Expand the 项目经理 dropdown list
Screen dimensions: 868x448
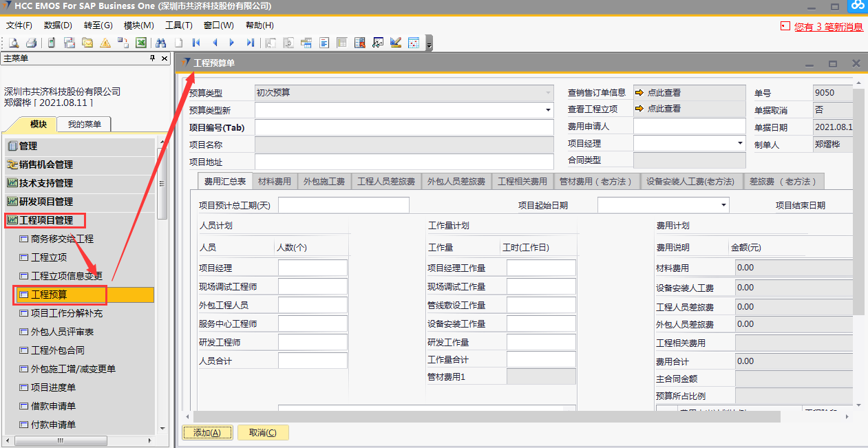[x=741, y=143]
